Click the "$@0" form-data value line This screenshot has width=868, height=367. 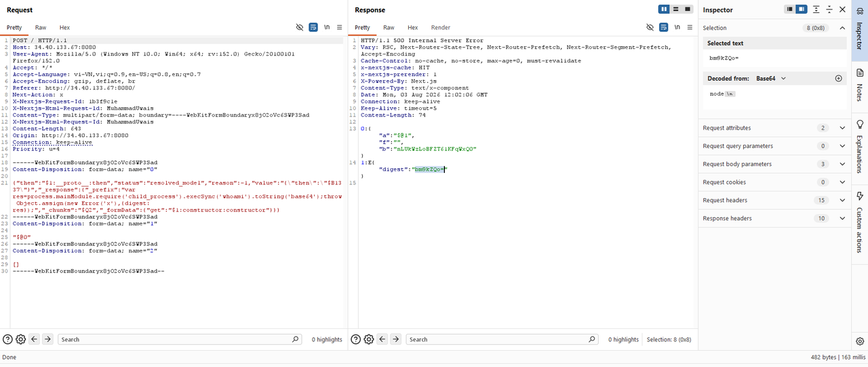coord(22,237)
